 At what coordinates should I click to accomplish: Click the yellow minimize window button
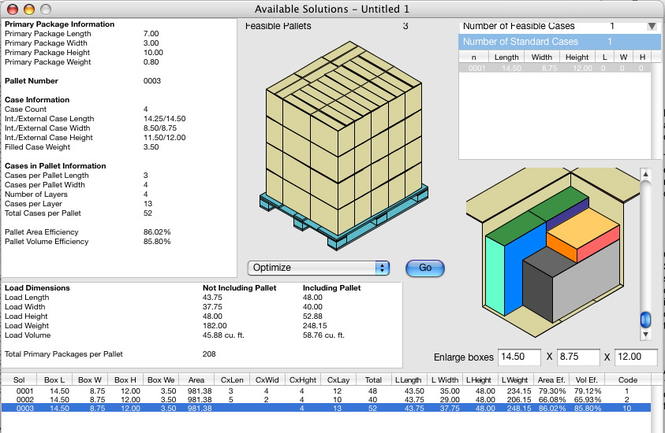tap(29, 9)
